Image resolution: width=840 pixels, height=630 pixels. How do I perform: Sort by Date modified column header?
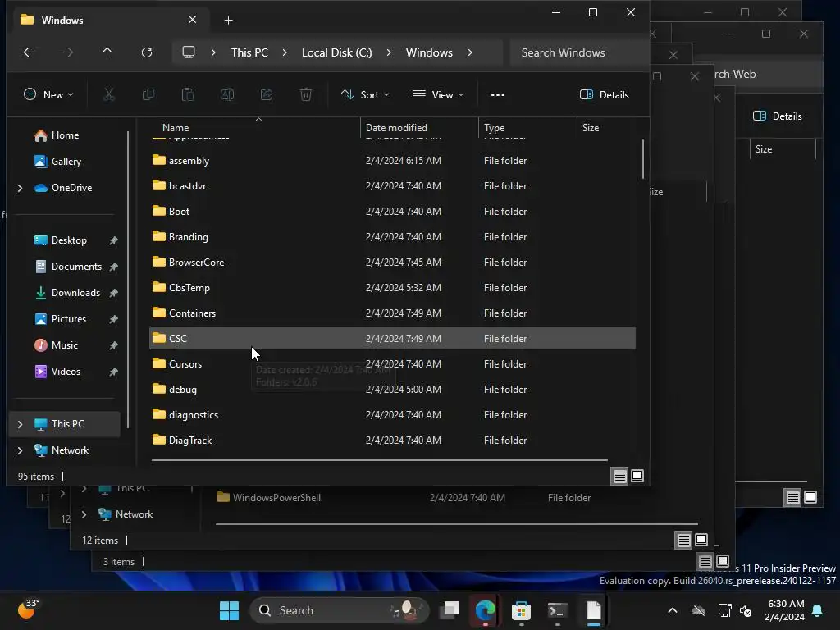click(419, 128)
